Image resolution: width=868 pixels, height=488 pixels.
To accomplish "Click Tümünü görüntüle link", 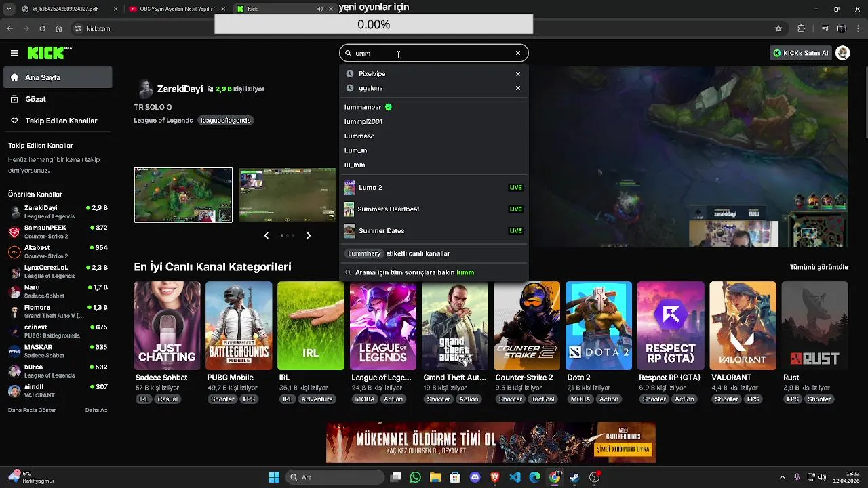I will click(819, 267).
